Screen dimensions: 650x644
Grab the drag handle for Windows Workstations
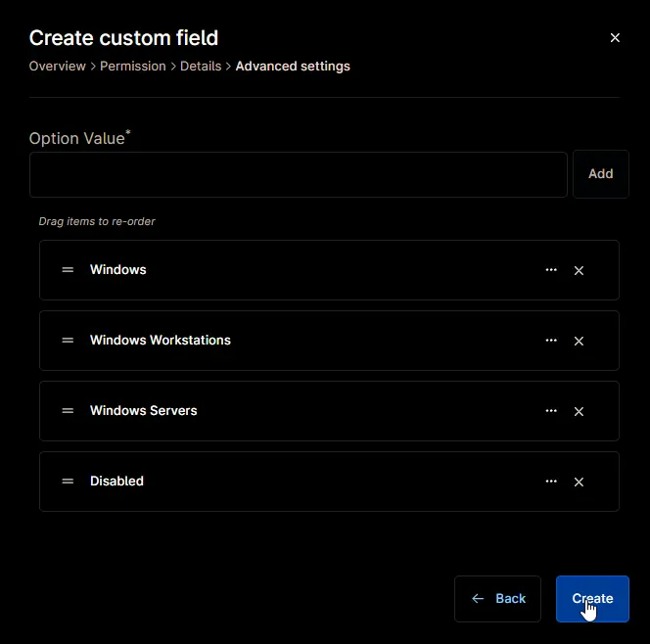[68, 341]
